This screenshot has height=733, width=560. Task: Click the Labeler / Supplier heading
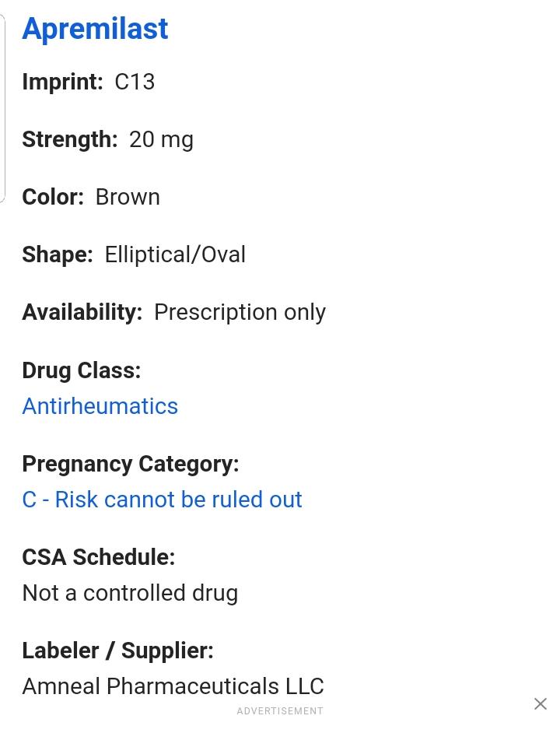point(117,651)
